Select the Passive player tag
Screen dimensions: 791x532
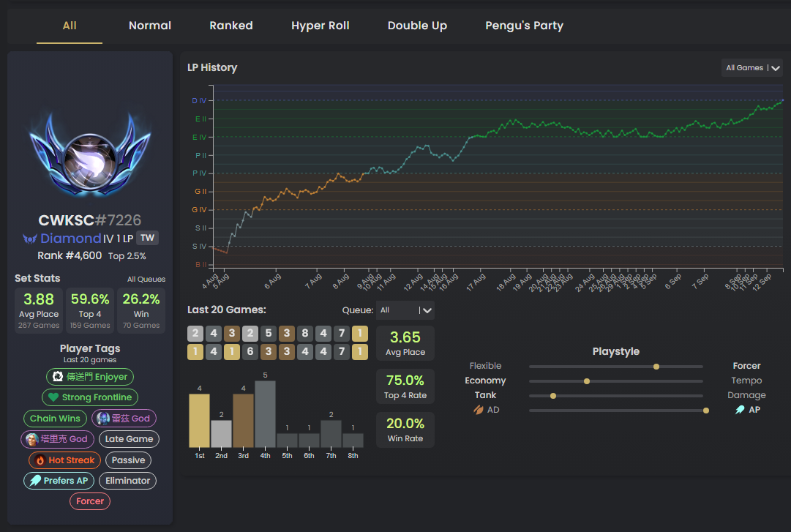(x=128, y=460)
